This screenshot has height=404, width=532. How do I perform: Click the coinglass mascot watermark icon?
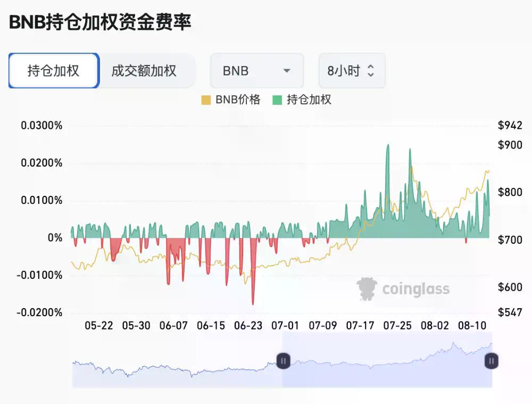pyautogui.click(x=367, y=288)
